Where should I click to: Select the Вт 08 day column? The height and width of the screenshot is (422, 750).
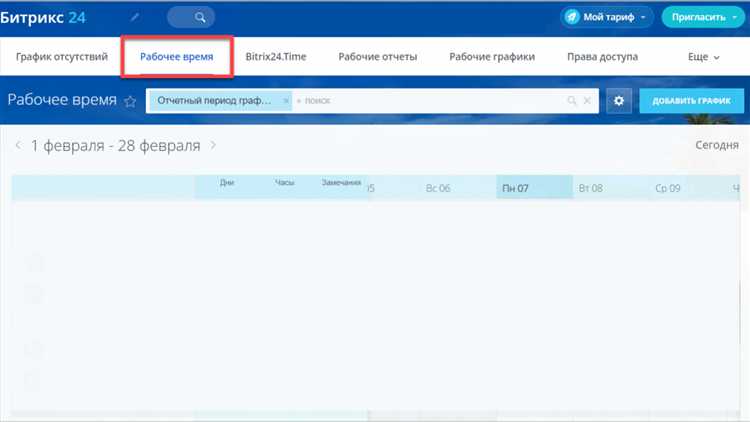click(x=591, y=188)
